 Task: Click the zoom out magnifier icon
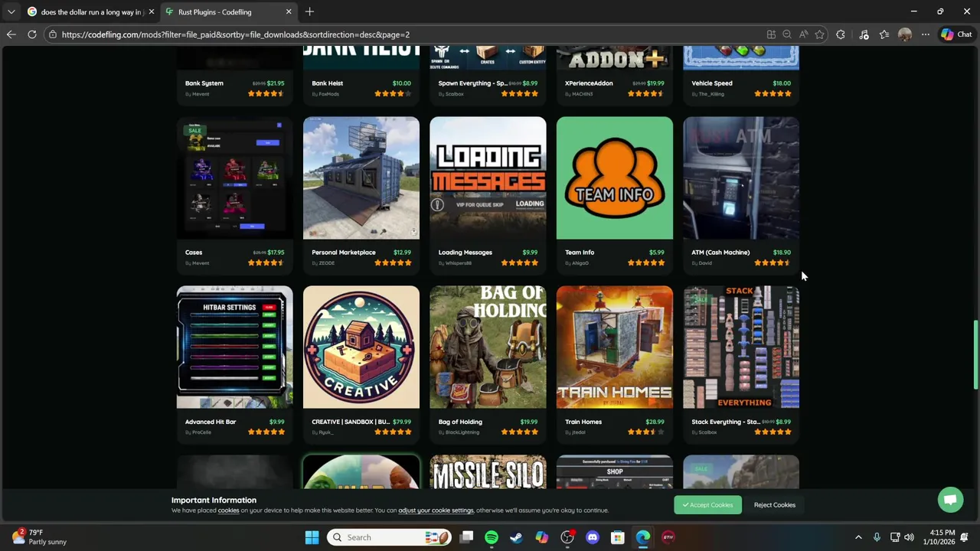point(787,34)
